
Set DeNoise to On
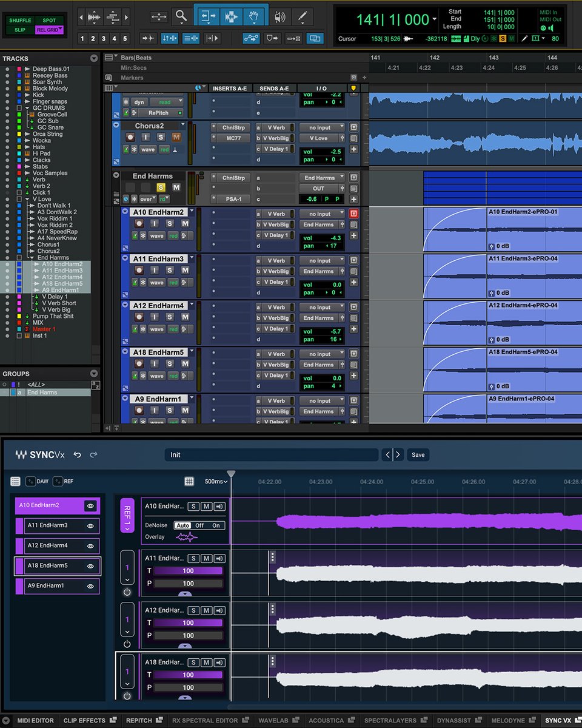pos(216,525)
